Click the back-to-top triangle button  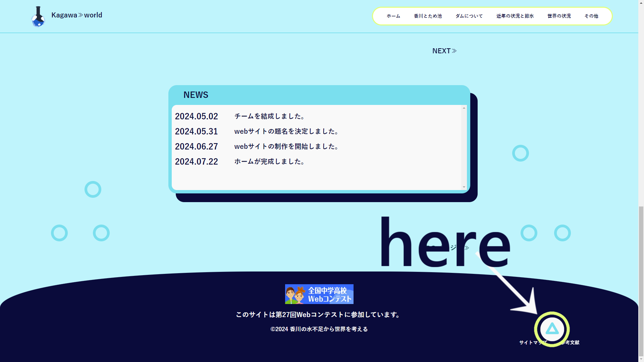click(552, 329)
